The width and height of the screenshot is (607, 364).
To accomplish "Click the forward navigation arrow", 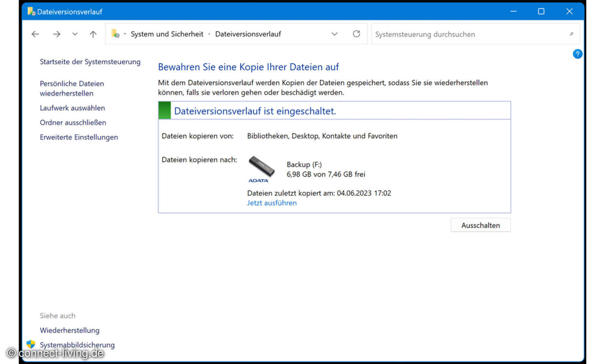I will click(x=56, y=34).
